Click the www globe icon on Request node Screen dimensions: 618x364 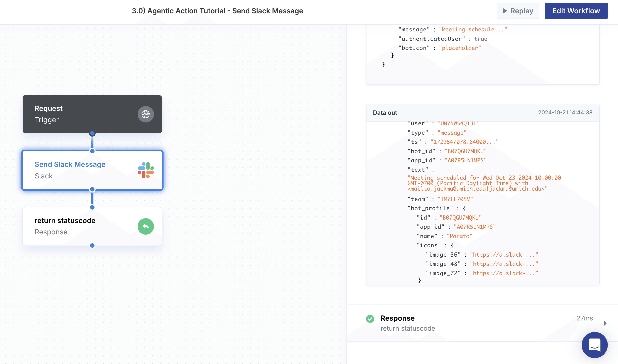[146, 114]
